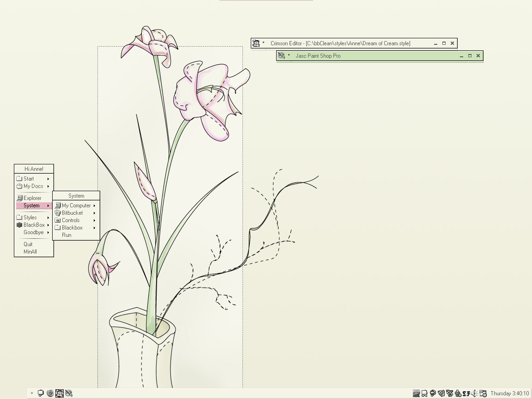The height and width of the screenshot is (399, 532).
Task: Expand the BlackBox submenu arrow in main menu
Action: coord(48,225)
